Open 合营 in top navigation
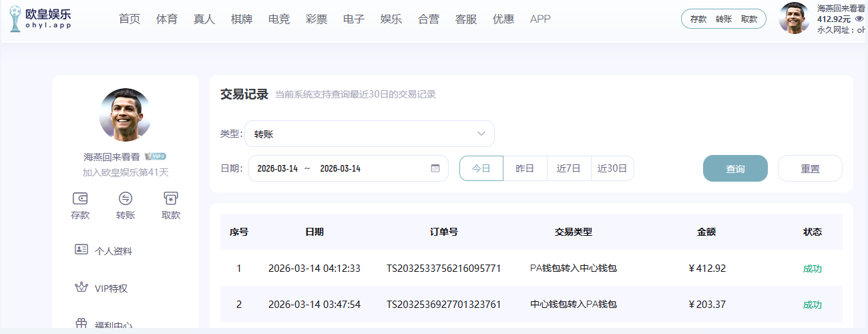Screen dimensions: 868x334 (x=429, y=19)
